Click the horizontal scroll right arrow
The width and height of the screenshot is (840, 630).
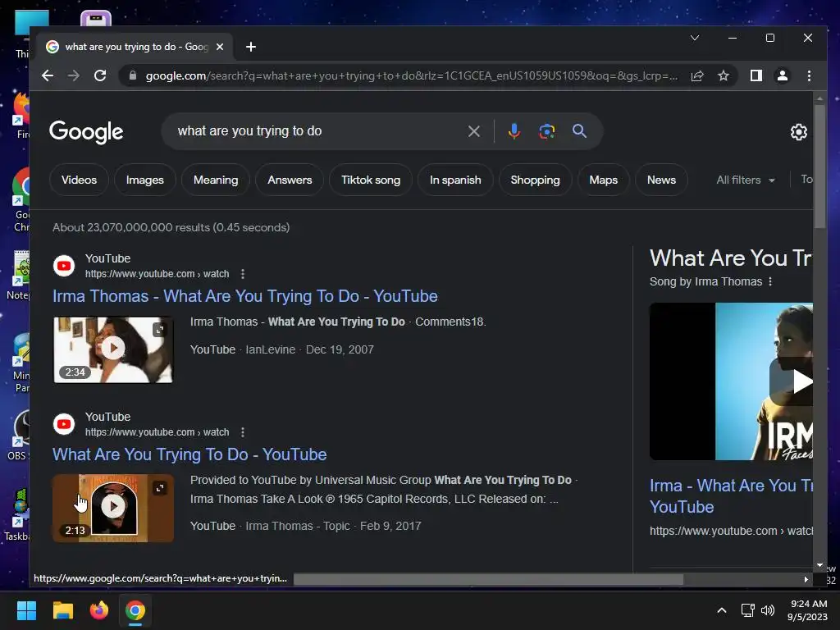tap(806, 579)
